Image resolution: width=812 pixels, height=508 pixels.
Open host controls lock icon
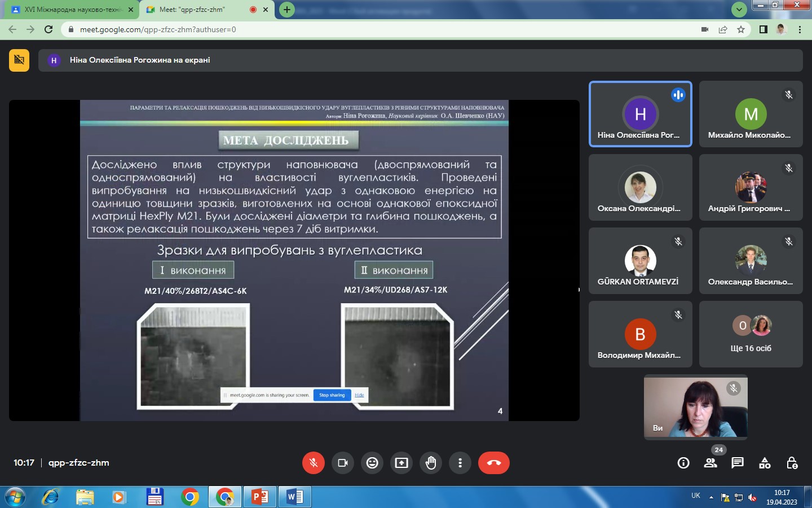click(x=792, y=463)
